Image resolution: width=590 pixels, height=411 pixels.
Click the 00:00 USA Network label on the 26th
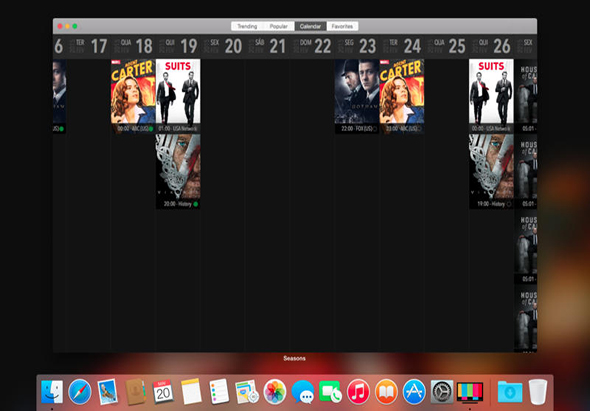point(491,129)
